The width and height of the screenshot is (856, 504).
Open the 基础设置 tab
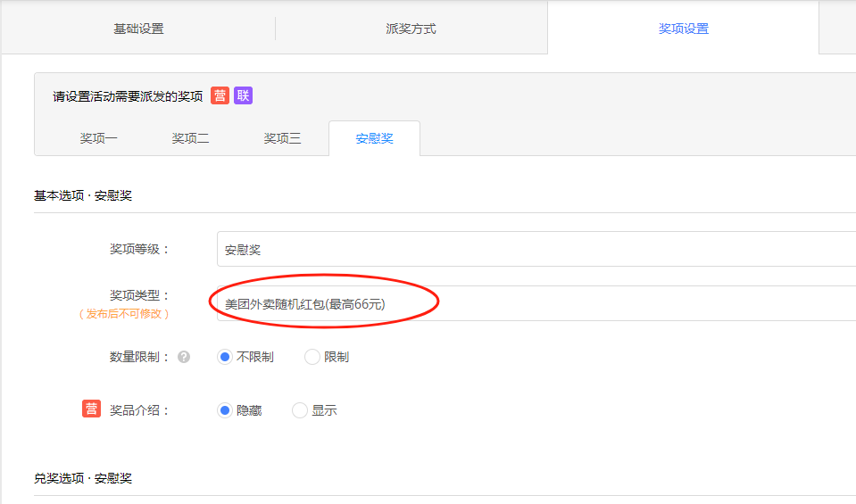click(138, 29)
